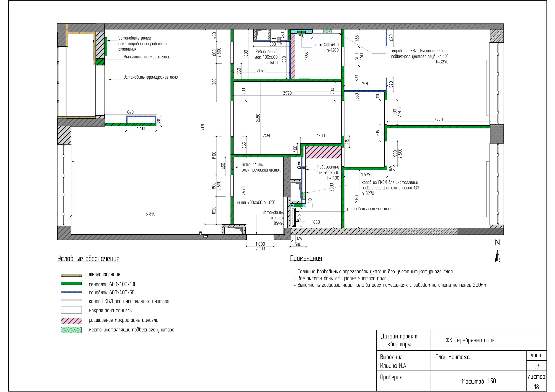Select the blue пеноблок 600х400х50 swatch
The width and height of the screenshot is (555, 392).
pos(71,292)
